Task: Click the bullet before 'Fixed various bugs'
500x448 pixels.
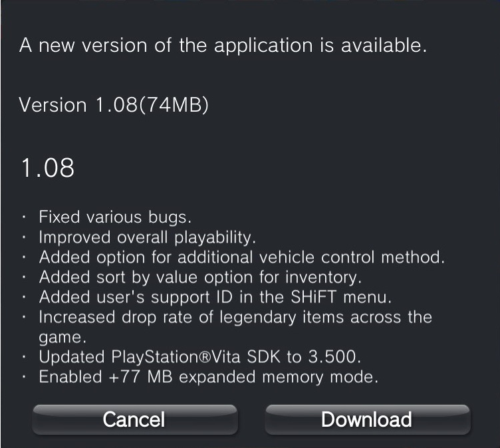Action: click(24, 217)
